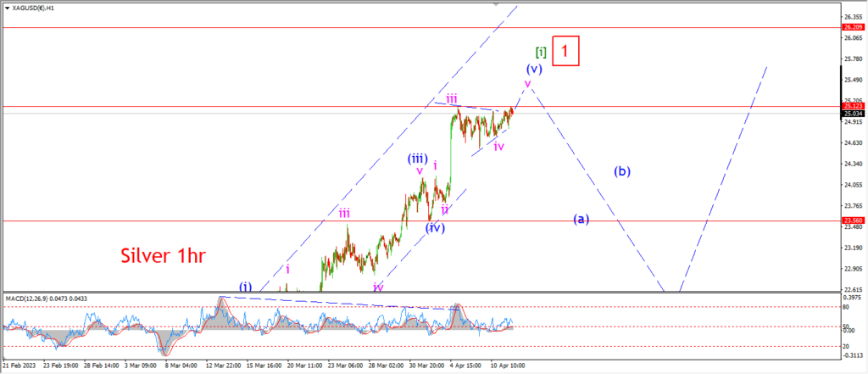Click the XAGUSD(€),H1 chart symbol title

34,8
